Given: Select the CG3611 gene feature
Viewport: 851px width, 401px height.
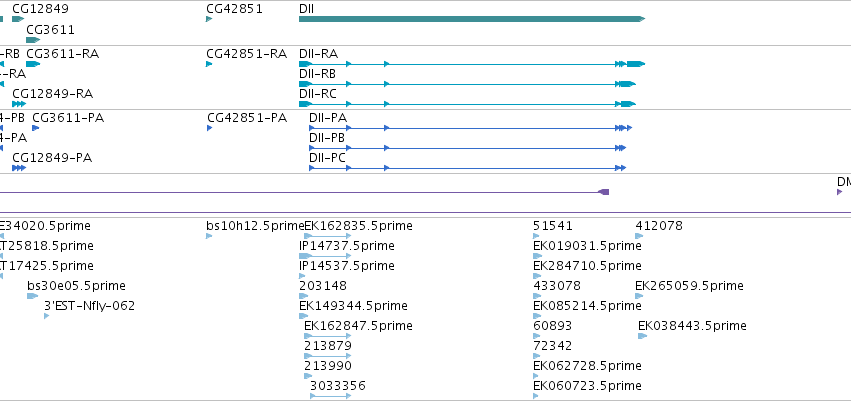Looking at the screenshot, I should (33, 40).
